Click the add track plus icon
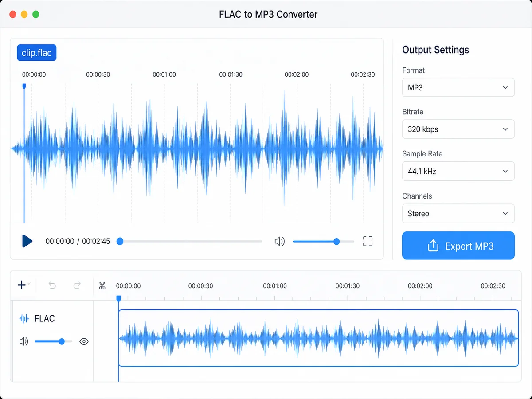The height and width of the screenshot is (399, 532). click(x=22, y=285)
